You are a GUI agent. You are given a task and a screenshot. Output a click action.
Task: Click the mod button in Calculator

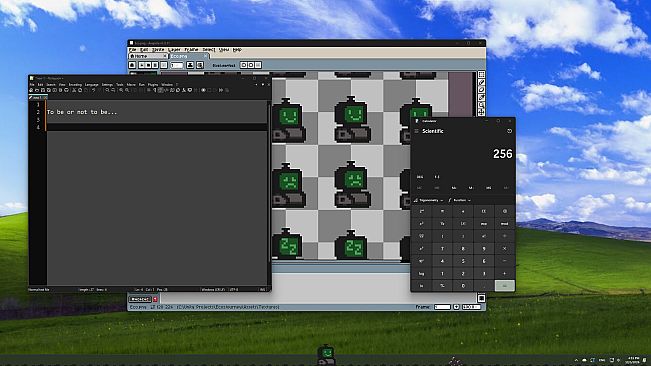pos(504,224)
